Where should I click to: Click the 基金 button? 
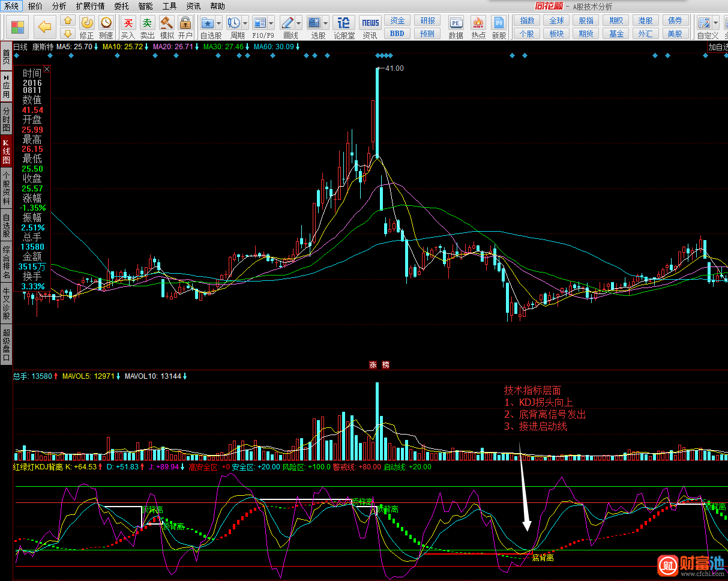coord(616,34)
